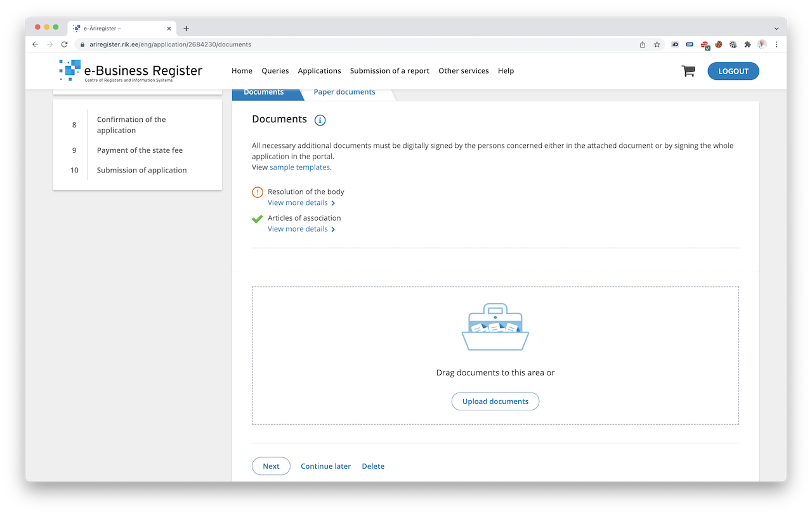Expand Resolution of the body details

pos(301,203)
